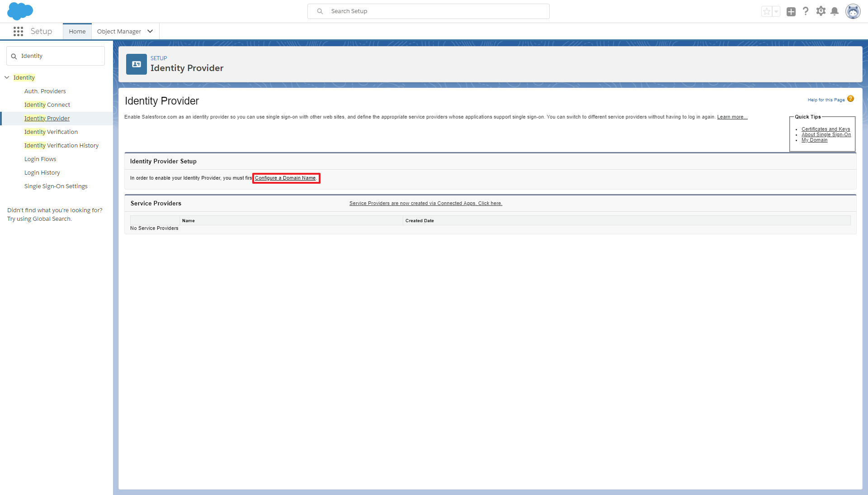Open Auth. Providers in sidebar
The image size is (868, 495).
45,91
